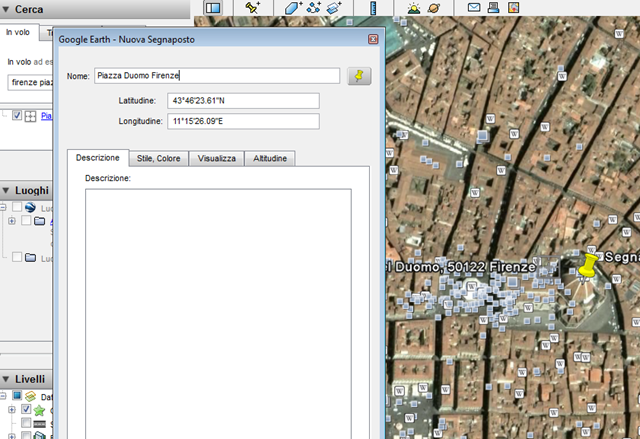
Task: Toggle the sunlight display icon
Action: (x=414, y=8)
